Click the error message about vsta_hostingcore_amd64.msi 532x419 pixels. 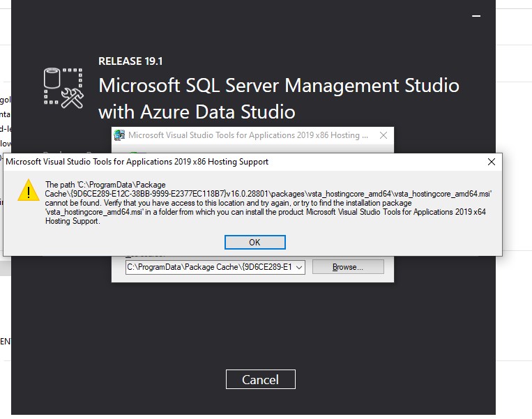[268, 203]
